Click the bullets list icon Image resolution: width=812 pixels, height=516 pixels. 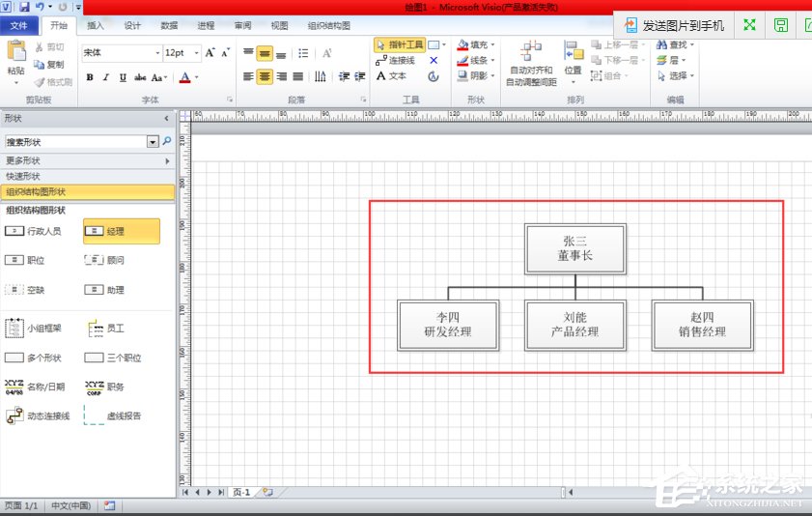coord(303,53)
